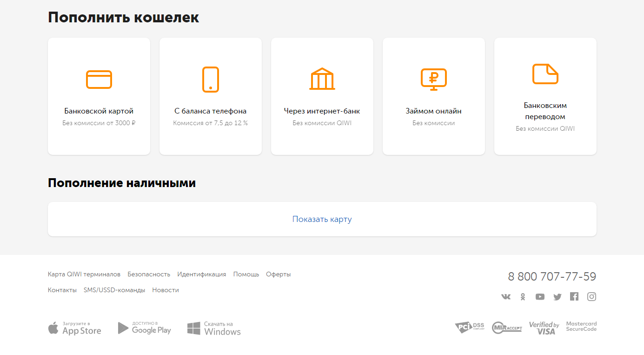Click the Odnoklassniki social icon
644x355 pixels.
(523, 296)
